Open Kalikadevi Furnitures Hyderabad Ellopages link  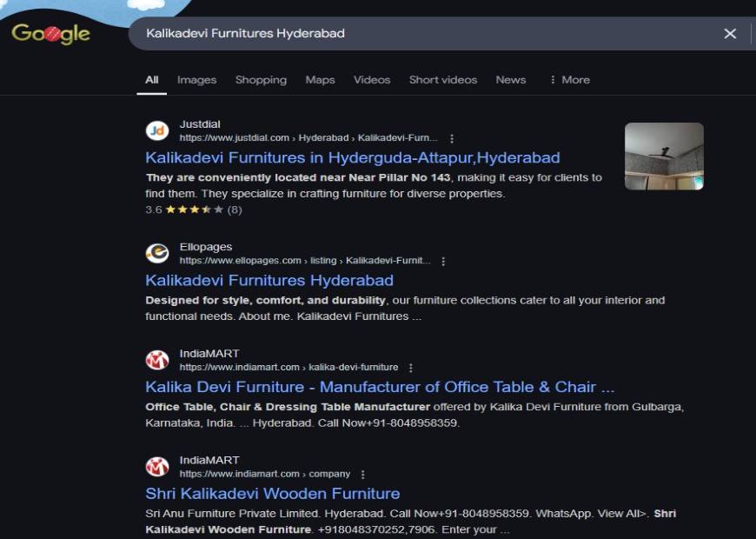tap(269, 280)
